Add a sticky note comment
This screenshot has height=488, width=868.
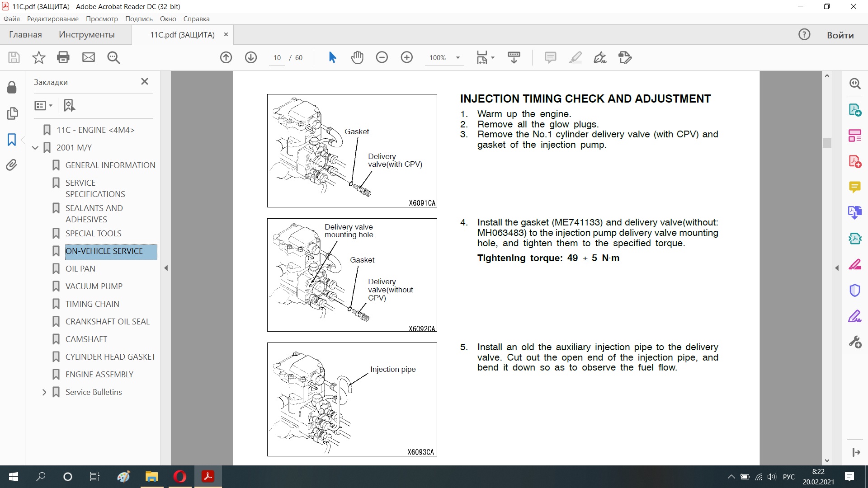click(x=550, y=57)
